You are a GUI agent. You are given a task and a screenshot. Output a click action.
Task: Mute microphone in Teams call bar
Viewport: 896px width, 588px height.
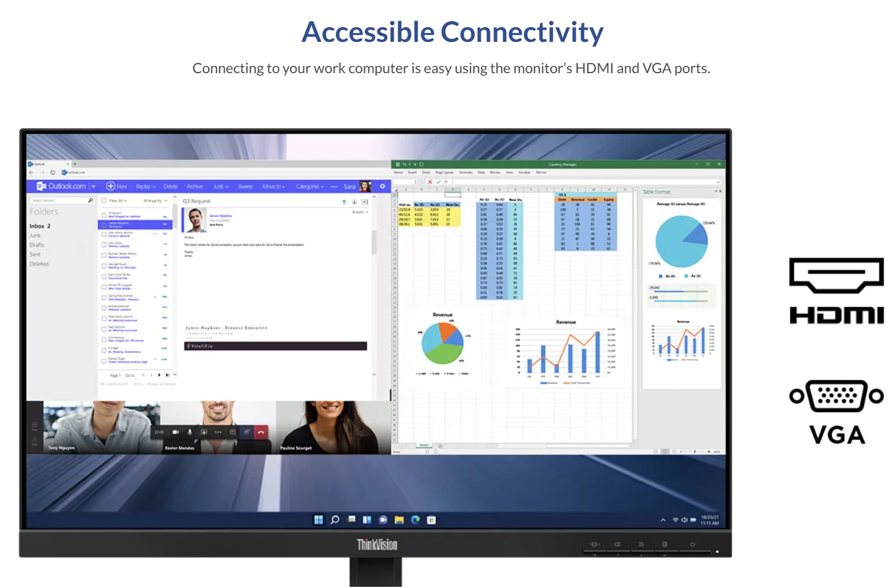coord(189,432)
